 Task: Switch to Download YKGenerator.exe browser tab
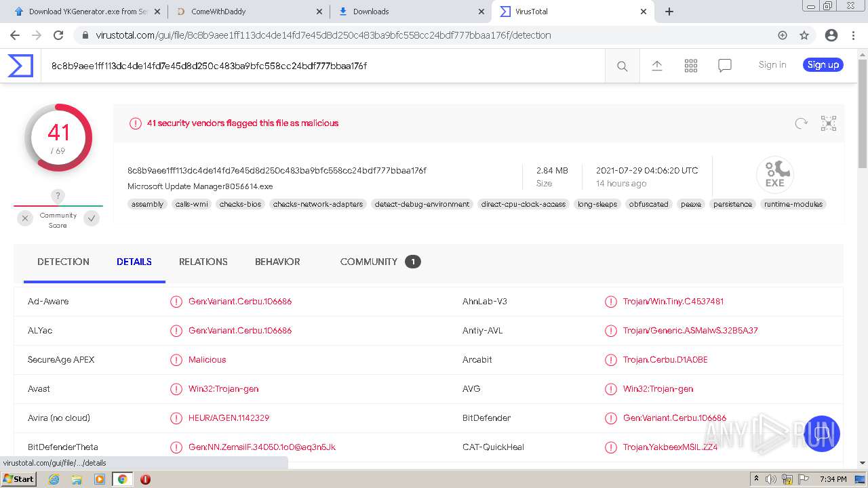tap(89, 12)
